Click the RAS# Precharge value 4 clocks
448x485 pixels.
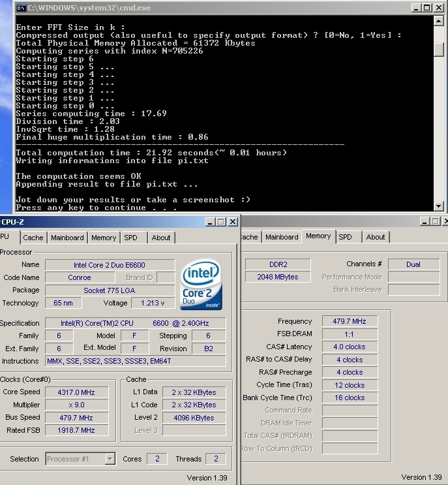[350, 372]
